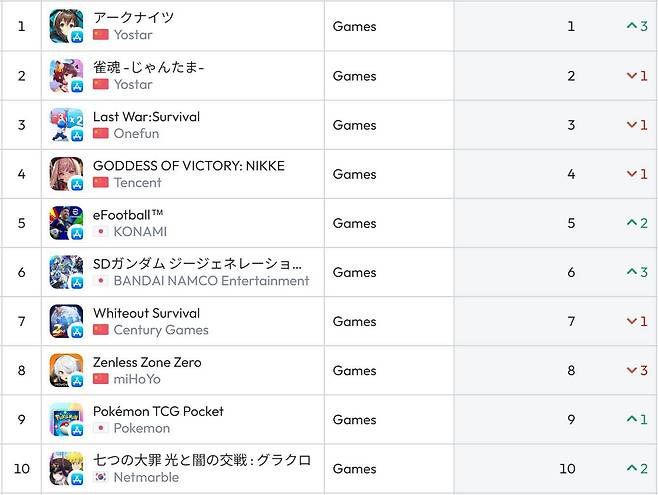Click the アークナイツ app icon
This screenshot has width=658, height=495.
point(66,27)
